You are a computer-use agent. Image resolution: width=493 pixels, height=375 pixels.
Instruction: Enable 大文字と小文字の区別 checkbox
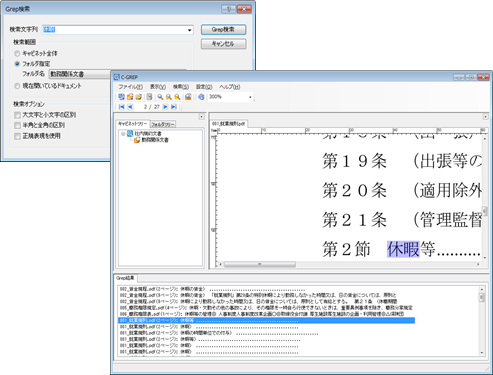click(x=17, y=115)
